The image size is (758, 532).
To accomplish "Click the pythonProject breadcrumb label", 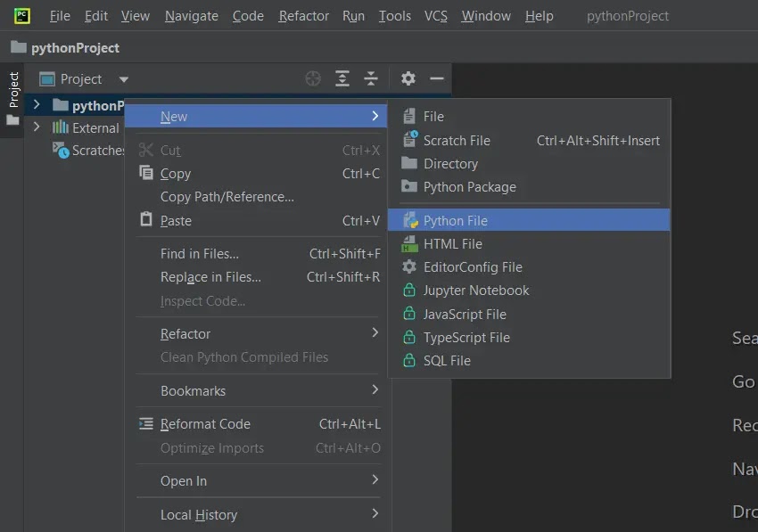I will pyautogui.click(x=76, y=48).
